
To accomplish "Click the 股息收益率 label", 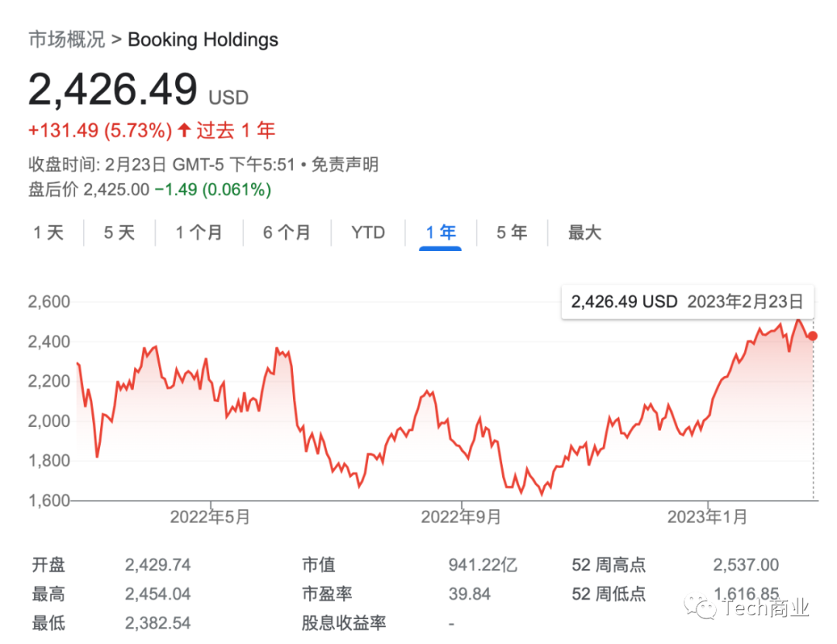I will (344, 622).
